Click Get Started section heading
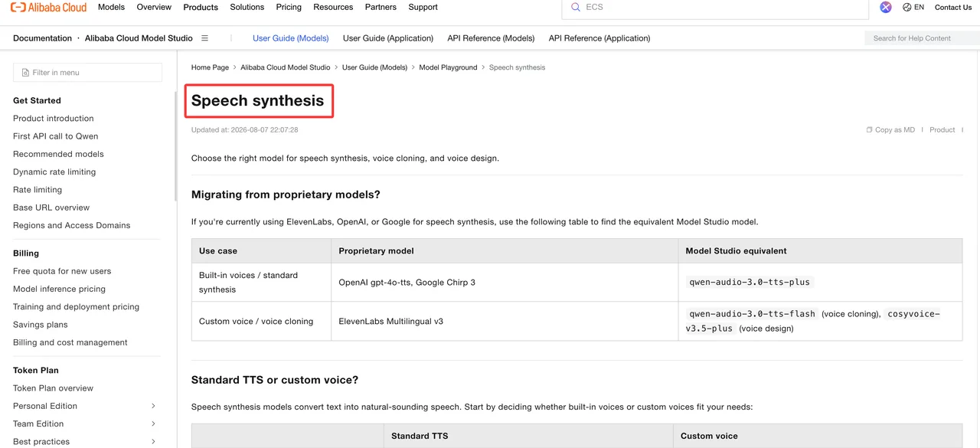This screenshot has width=980, height=448. [x=37, y=100]
